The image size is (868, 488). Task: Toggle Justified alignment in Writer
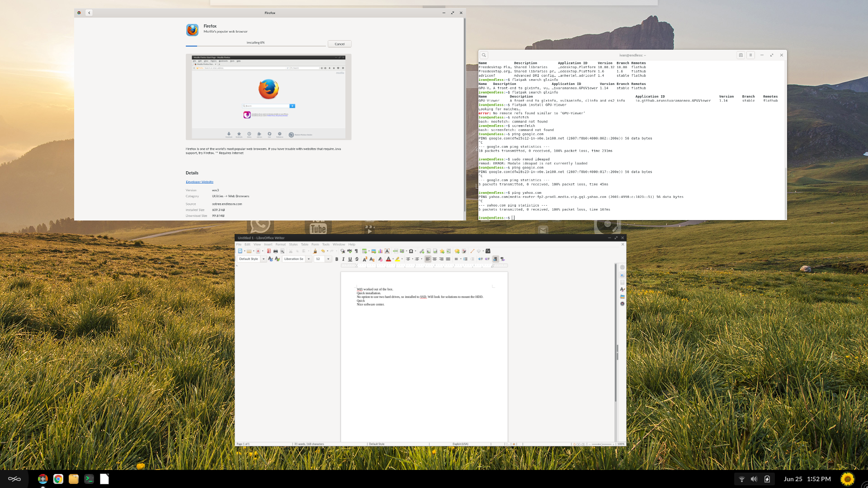click(x=448, y=259)
